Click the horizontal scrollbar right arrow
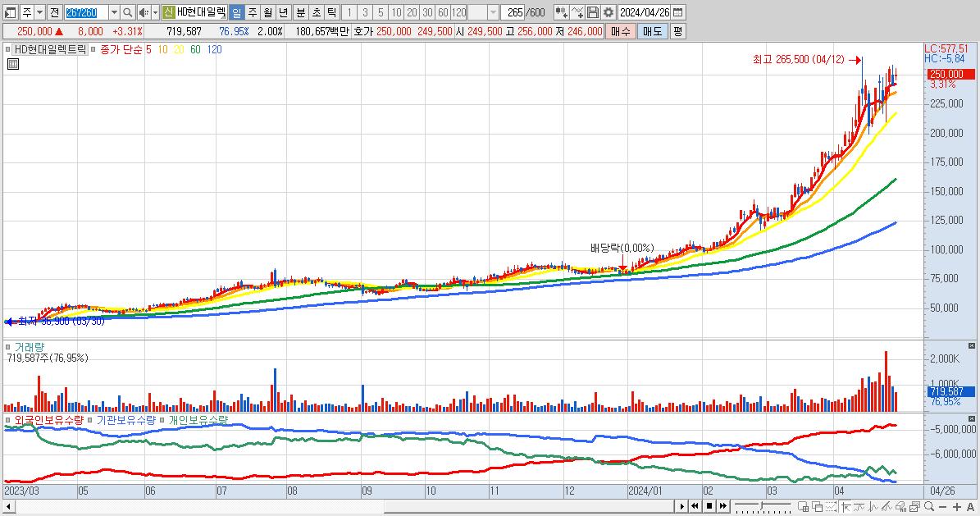The width and height of the screenshot is (980, 516). (x=681, y=506)
